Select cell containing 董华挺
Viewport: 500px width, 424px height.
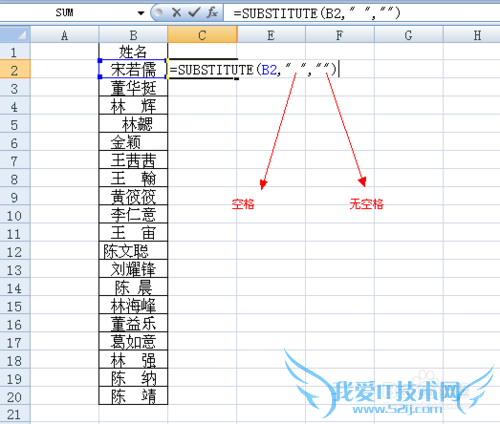coord(133,88)
